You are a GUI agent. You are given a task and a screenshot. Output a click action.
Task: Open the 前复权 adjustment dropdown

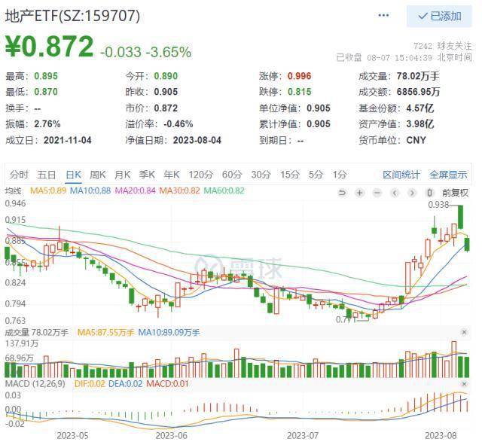click(x=455, y=193)
